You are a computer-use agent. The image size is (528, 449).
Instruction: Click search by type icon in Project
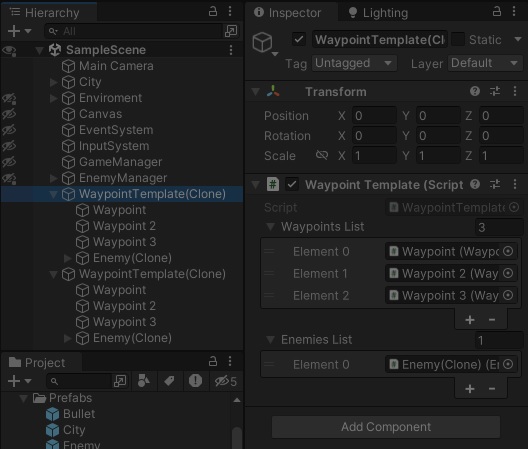pyautogui.click(x=144, y=381)
